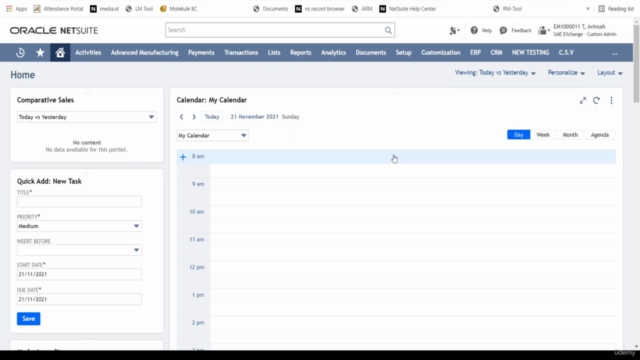Open the Documents bookmark in bookmarks bar
The width and height of the screenshot is (640, 360).
point(271,9)
